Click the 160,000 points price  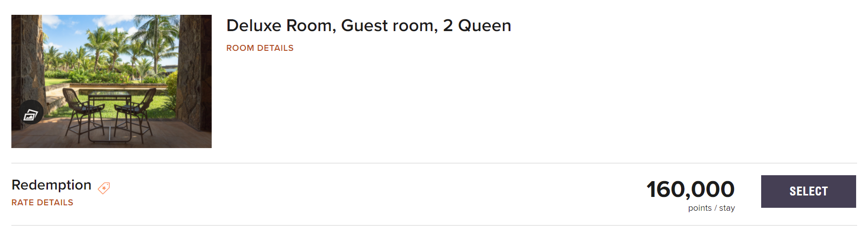[690, 190]
